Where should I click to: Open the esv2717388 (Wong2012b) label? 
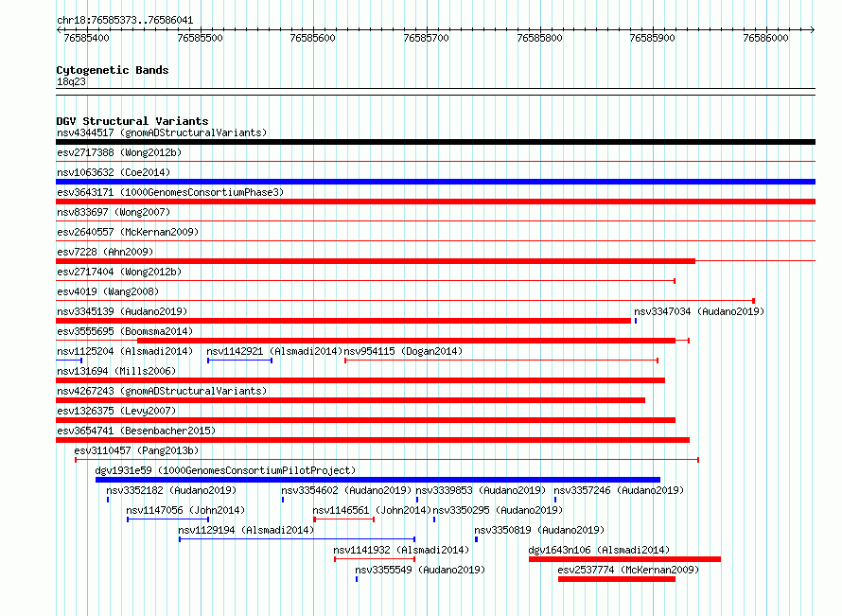(119, 152)
